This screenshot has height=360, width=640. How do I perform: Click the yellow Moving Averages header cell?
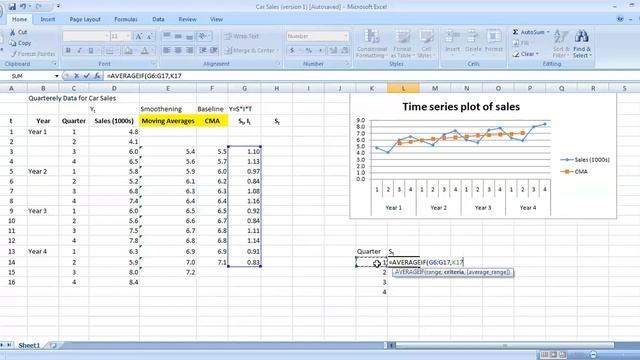click(168, 121)
